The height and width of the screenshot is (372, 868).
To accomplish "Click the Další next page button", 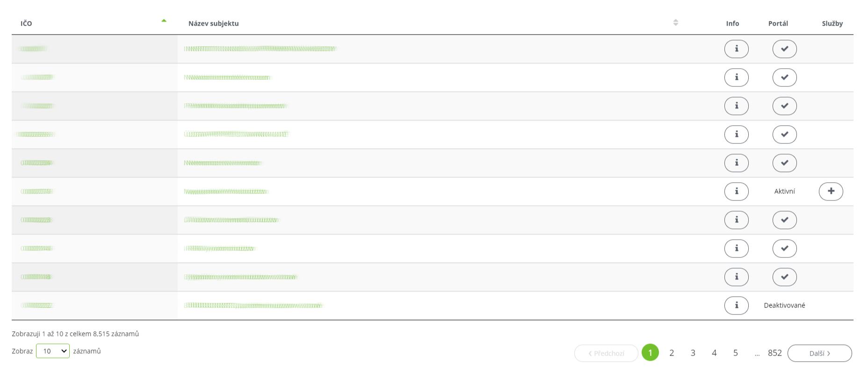I will pyautogui.click(x=819, y=353).
